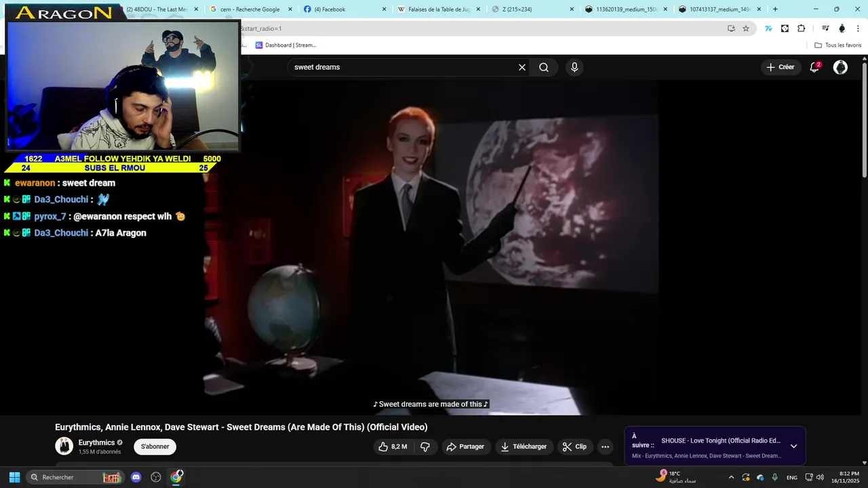Show hidden system tray icons

(x=731, y=477)
